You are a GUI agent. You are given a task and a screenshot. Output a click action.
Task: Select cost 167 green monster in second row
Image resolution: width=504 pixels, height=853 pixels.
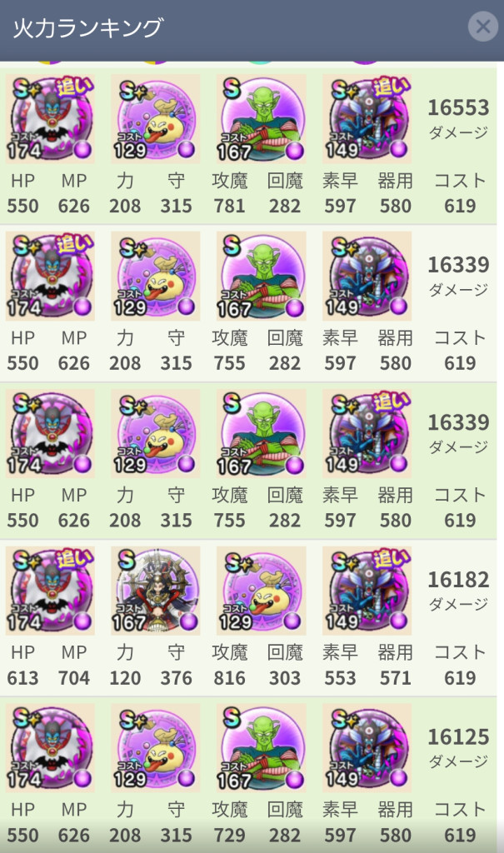pos(262,277)
